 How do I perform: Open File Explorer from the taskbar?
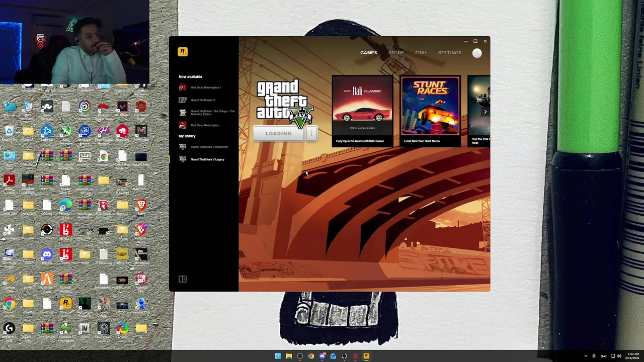click(x=289, y=356)
